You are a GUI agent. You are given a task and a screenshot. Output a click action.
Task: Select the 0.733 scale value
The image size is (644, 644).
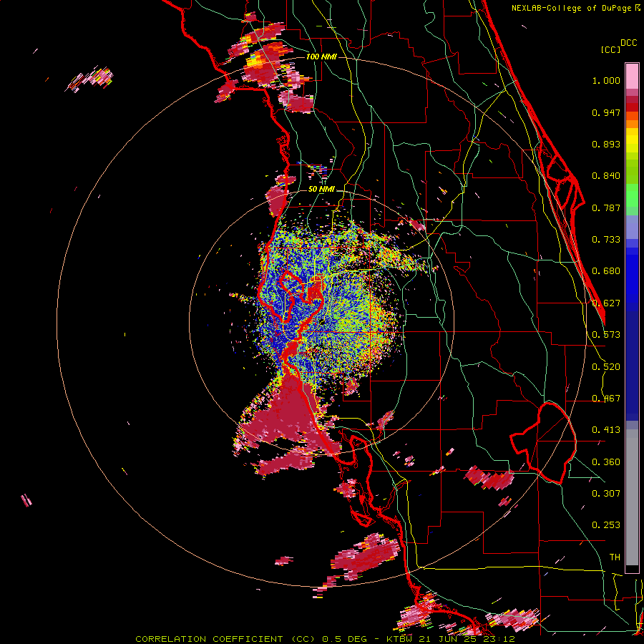[606, 240]
